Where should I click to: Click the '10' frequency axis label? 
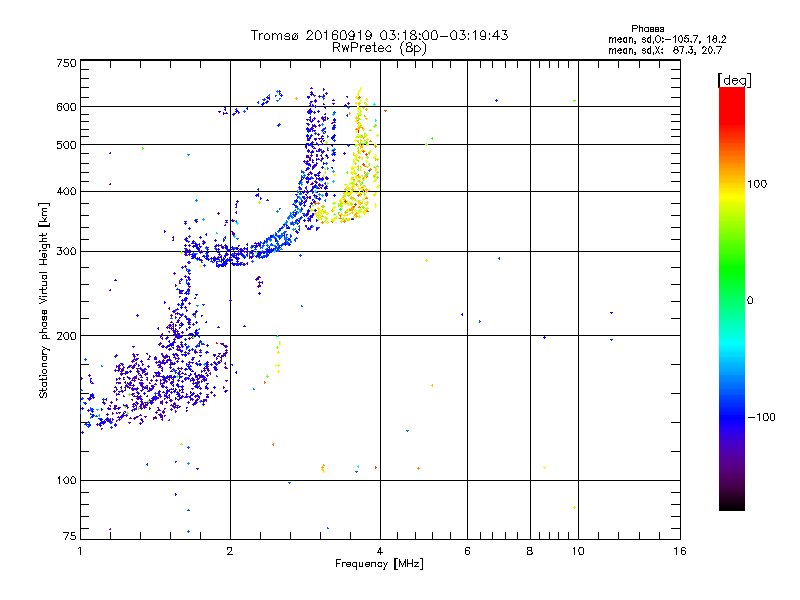click(x=578, y=551)
